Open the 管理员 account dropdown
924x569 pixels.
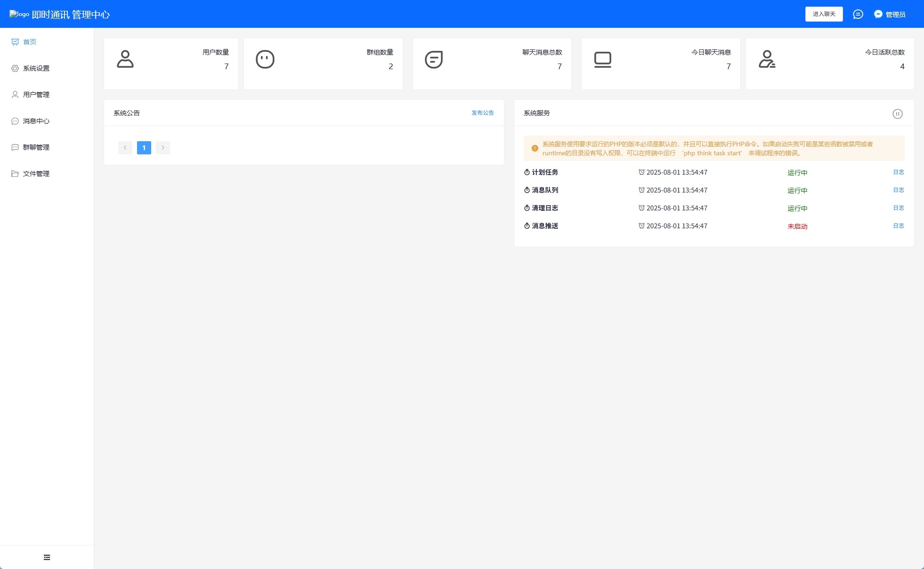pos(894,15)
